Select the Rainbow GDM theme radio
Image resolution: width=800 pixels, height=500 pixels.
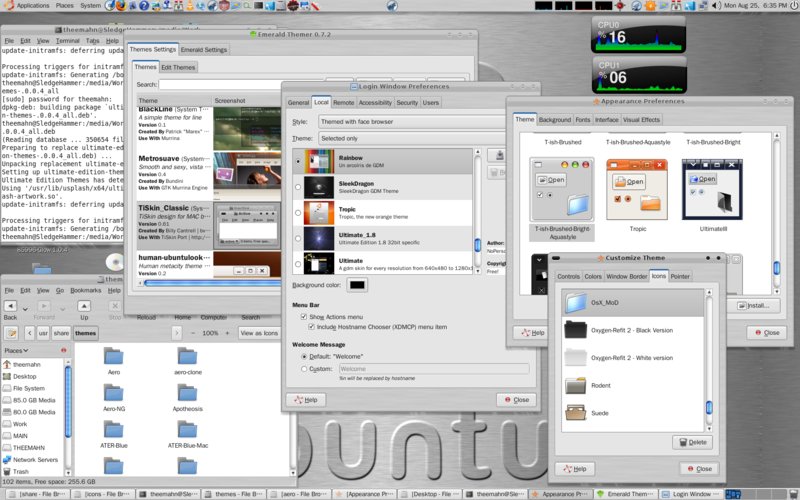coord(298,161)
